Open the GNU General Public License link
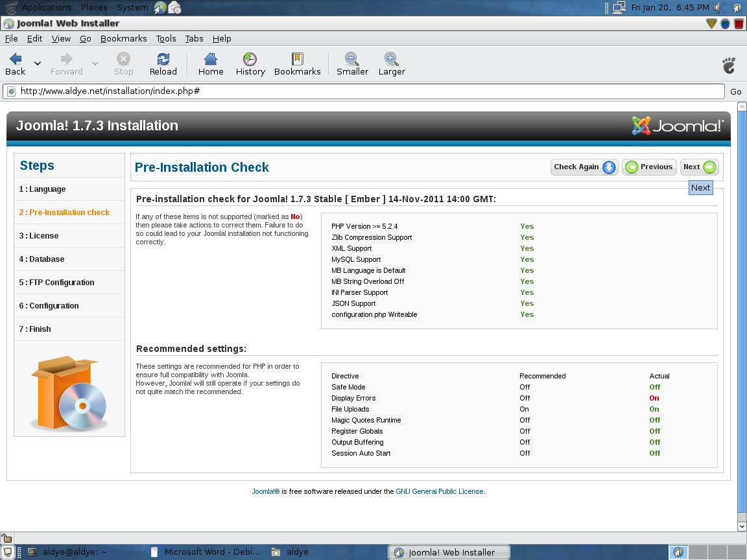 tap(439, 491)
